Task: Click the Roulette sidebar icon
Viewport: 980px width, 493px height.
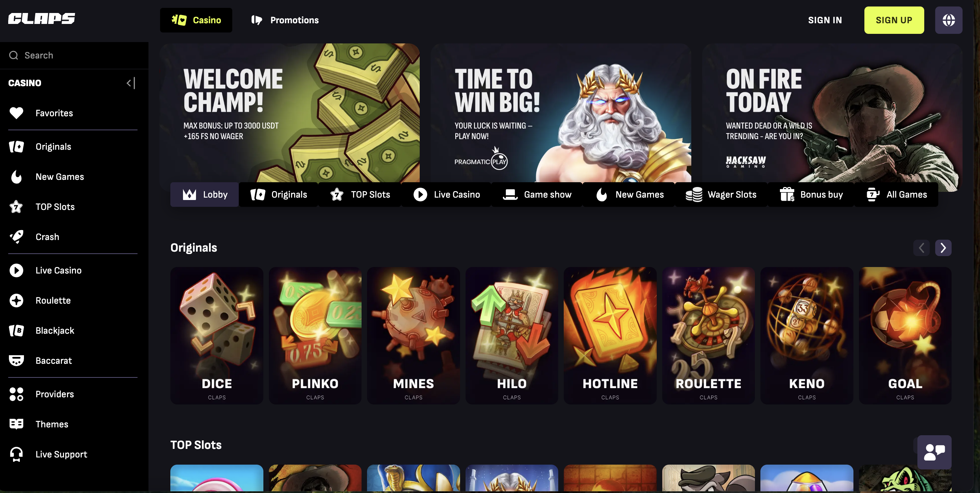Action: [16, 301]
